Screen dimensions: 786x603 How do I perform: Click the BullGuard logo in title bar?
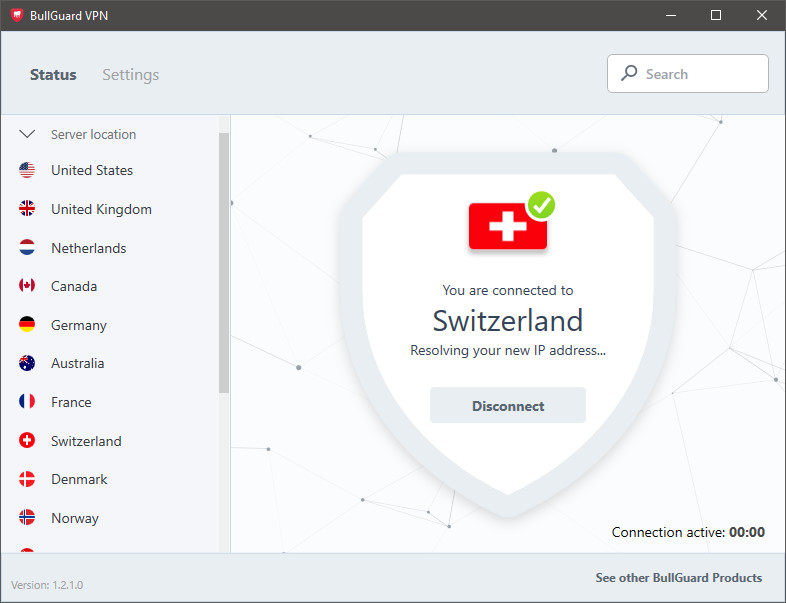(17, 15)
